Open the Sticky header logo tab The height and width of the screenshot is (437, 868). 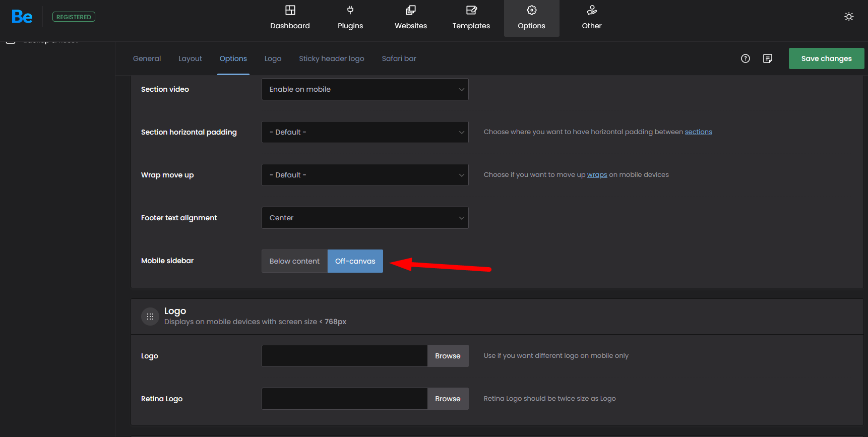(332, 58)
